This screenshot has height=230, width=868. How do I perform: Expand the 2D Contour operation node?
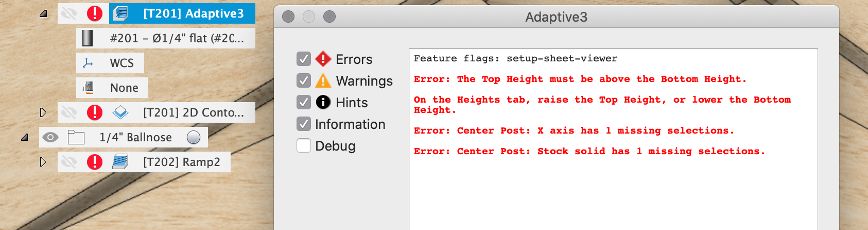coord(43,112)
